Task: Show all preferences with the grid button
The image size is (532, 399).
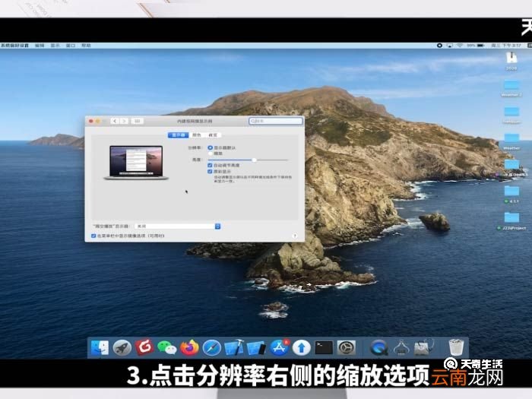Action: tap(137, 121)
